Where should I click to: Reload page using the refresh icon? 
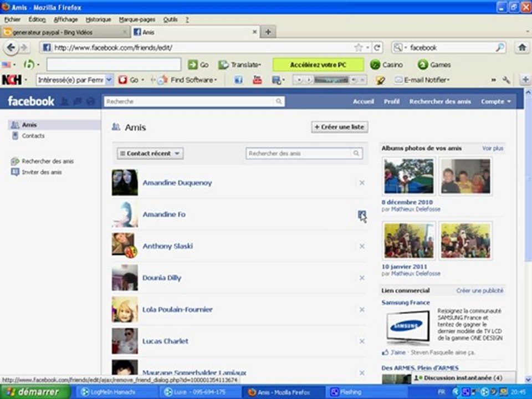pyautogui.click(x=377, y=48)
